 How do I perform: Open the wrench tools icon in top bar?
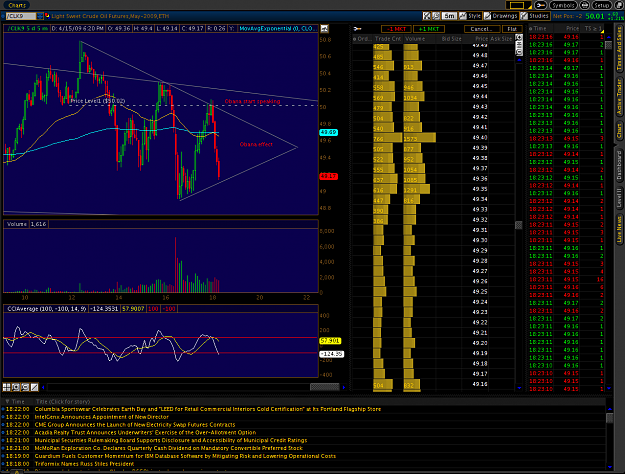tap(540, 5)
